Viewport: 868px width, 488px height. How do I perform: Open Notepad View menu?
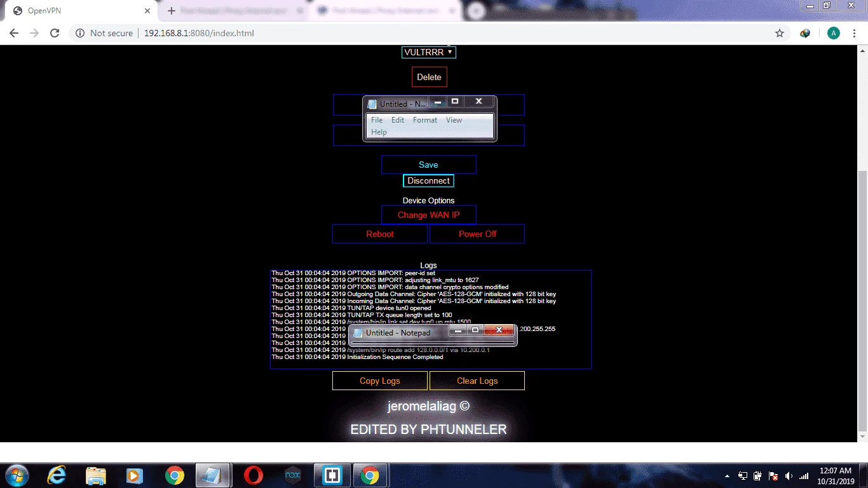tap(454, 120)
